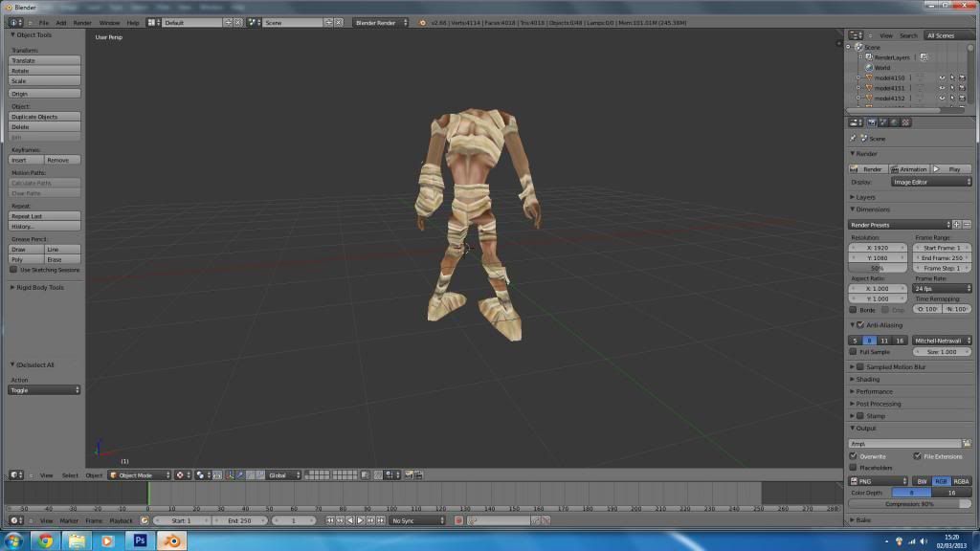
Task: Expand the Shading panel
Action: click(x=865, y=379)
